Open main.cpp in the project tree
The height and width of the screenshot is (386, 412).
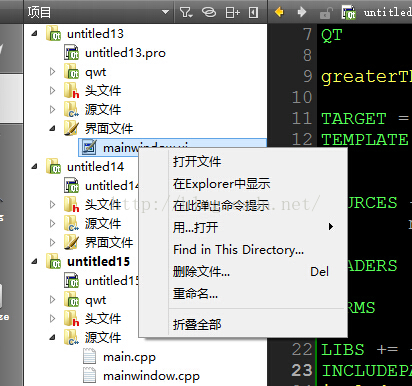click(129, 357)
